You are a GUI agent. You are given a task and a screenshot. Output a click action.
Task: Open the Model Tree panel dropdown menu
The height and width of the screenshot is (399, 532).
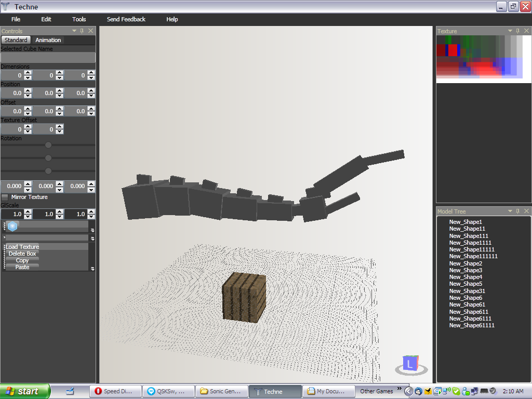point(510,211)
